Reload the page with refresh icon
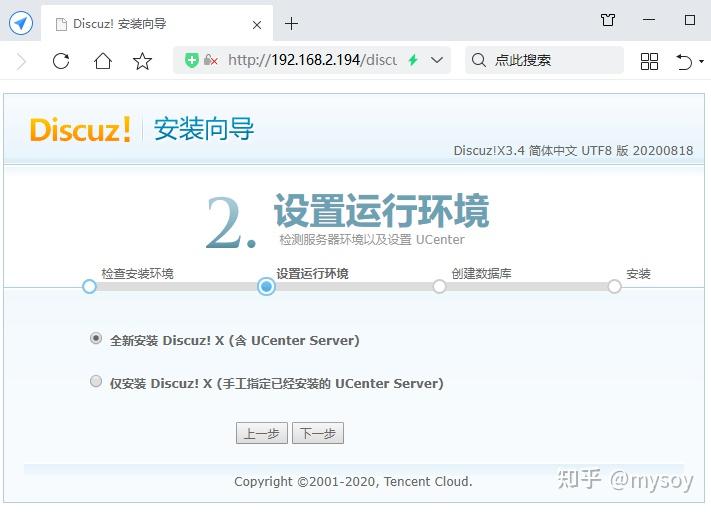 click(x=61, y=61)
